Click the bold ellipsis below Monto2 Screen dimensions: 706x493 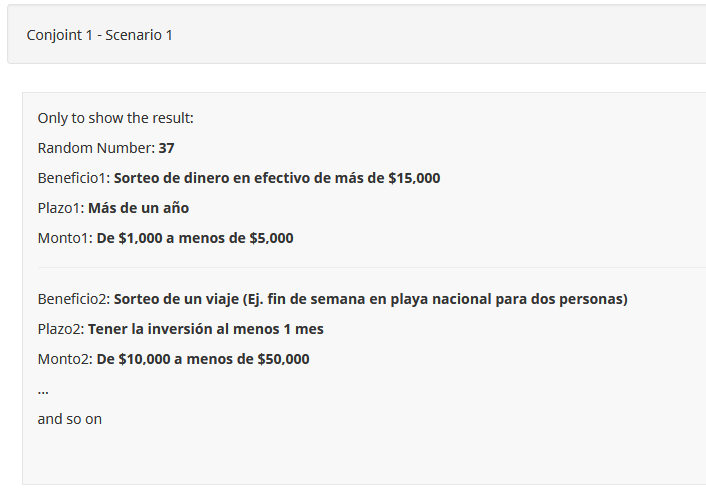tap(43, 390)
